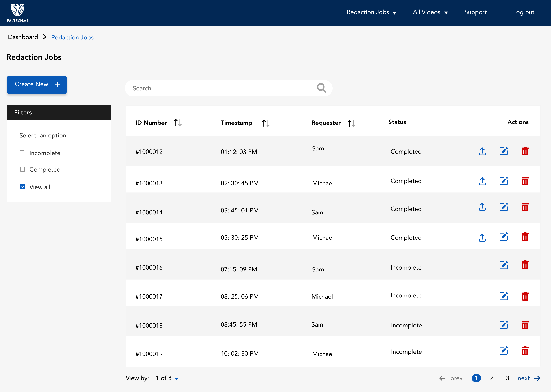This screenshot has height=392, width=551.
Task: Go to Dashboard breadcrumb link
Action: (23, 37)
